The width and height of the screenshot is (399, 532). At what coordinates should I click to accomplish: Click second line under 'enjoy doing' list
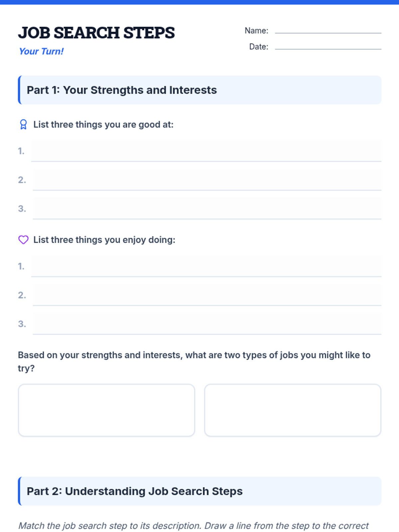pyautogui.click(x=207, y=295)
